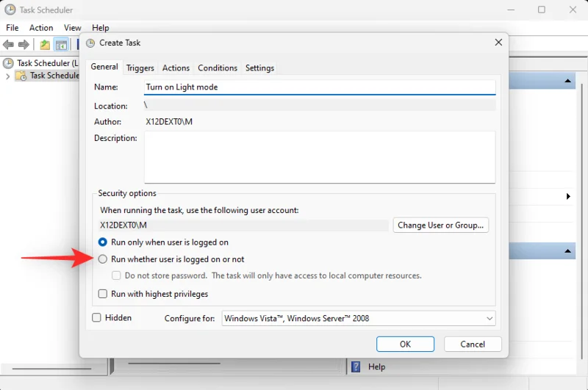Viewport: 588px width, 390px height.
Task: Open the Configure for dropdown
Action: click(x=359, y=319)
